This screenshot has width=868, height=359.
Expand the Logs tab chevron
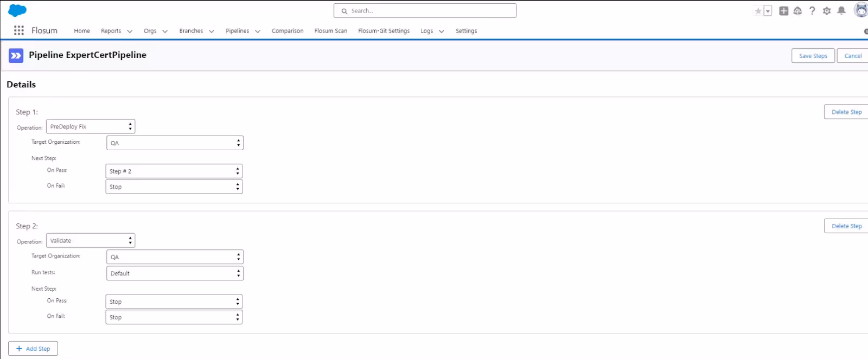click(x=442, y=31)
